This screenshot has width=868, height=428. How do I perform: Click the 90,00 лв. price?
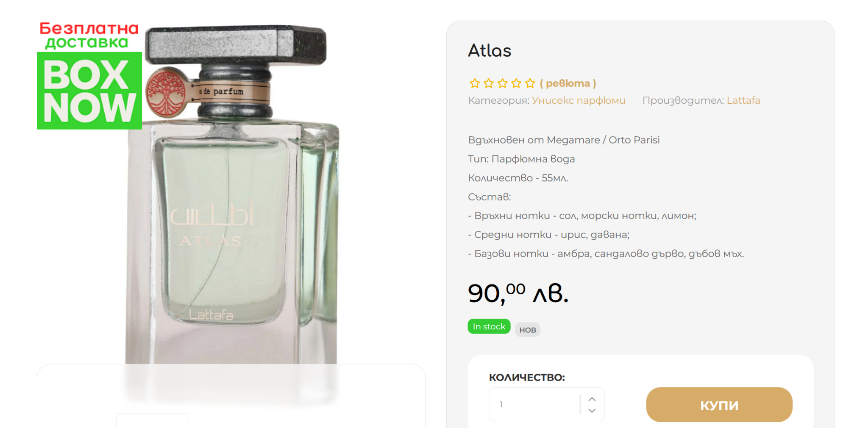pyautogui.click(x=517, y=293)
